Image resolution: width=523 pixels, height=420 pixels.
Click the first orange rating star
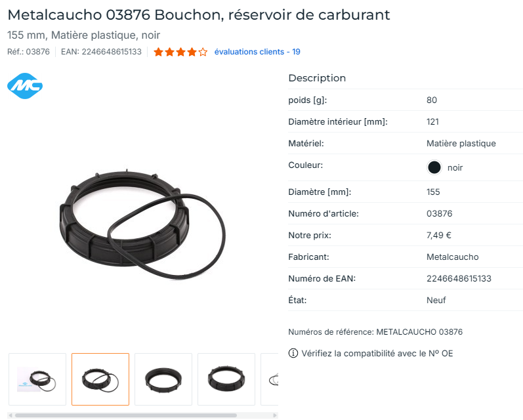pos(158,52)
